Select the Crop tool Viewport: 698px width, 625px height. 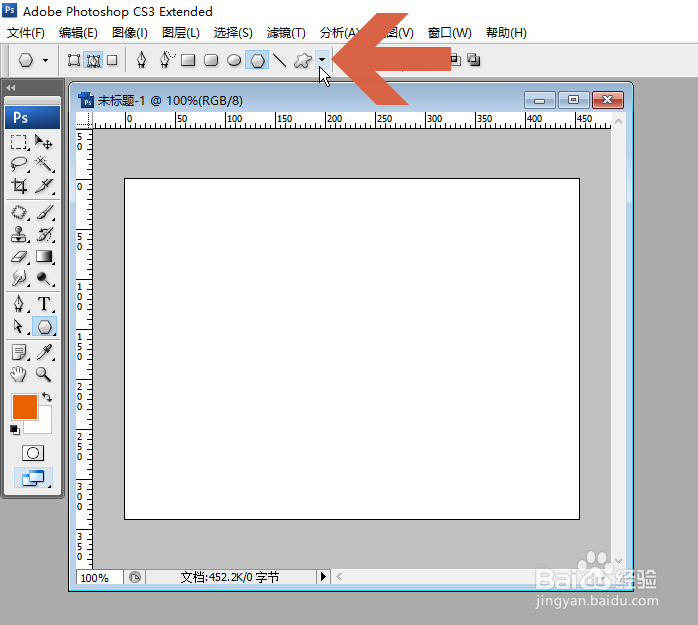[19, 186]
